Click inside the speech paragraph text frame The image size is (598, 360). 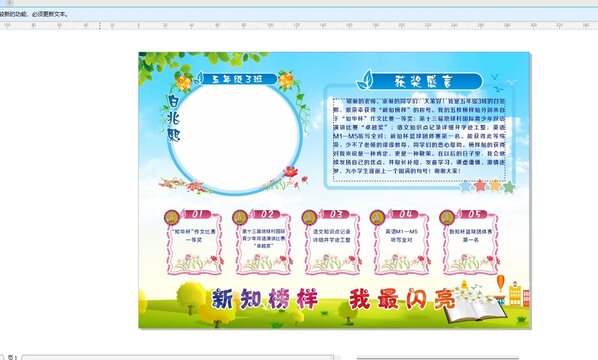coord(420,139)
